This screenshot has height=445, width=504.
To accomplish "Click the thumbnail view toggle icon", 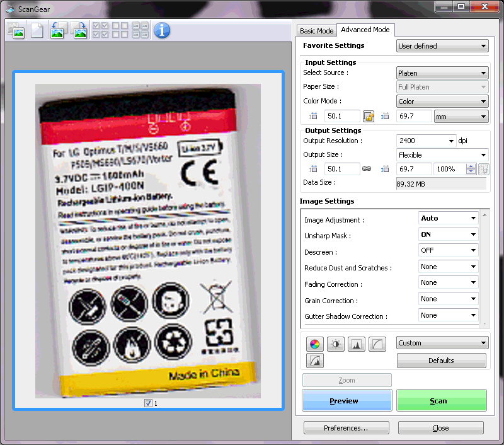I will (16, 30).
